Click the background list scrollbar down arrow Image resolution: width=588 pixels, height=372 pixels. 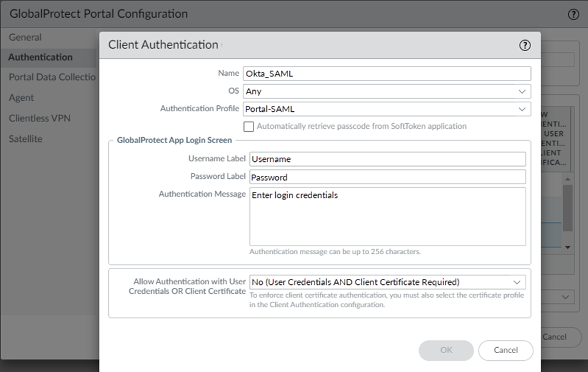pyautogui.click(x=568, y=248)
